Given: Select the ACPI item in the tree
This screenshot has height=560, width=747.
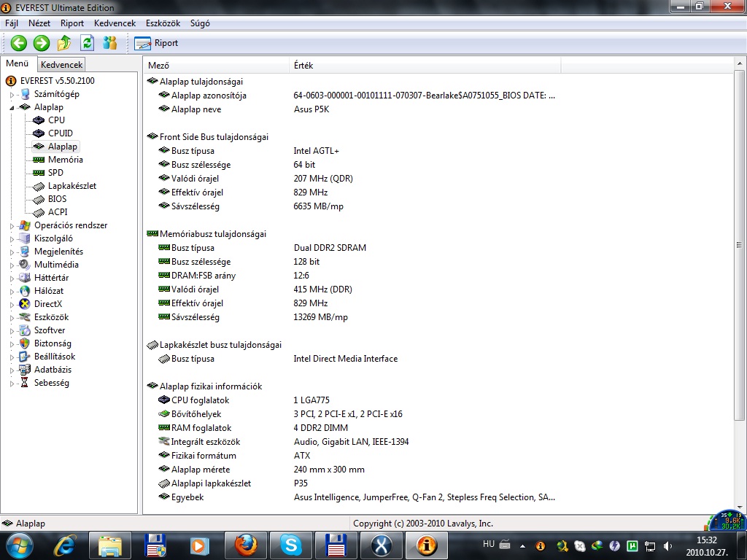Looking at the screenshot, I should click(x=58, y=212).
